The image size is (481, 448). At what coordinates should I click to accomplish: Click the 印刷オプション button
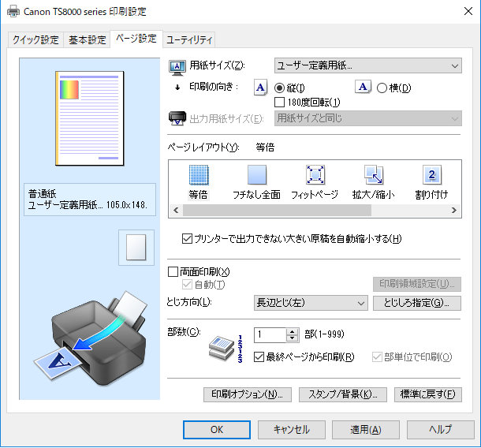pos(248,394)
